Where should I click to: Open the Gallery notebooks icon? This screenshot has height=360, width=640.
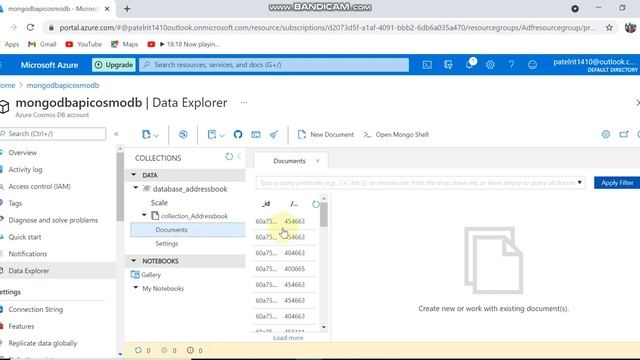135,274
